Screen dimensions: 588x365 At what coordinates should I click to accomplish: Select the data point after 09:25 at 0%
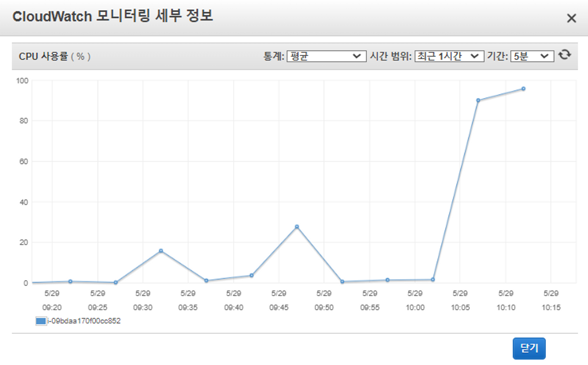coord(116,282)
